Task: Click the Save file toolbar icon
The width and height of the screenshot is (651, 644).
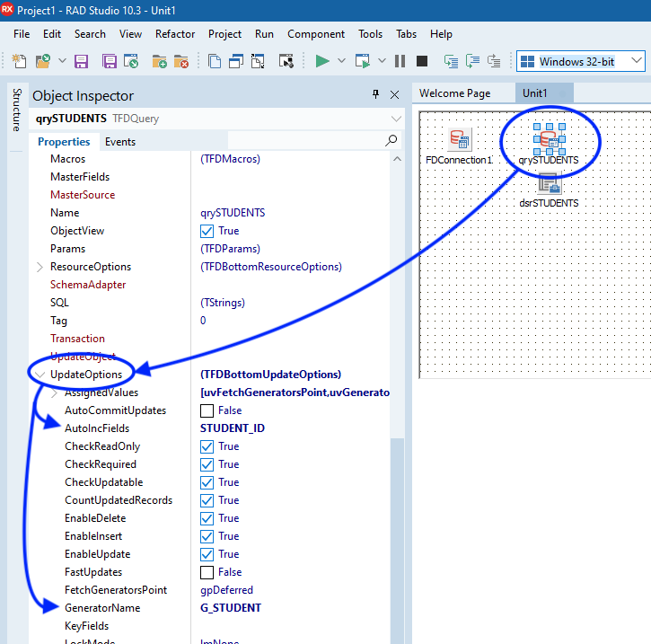Action: (x=81, y=61)
